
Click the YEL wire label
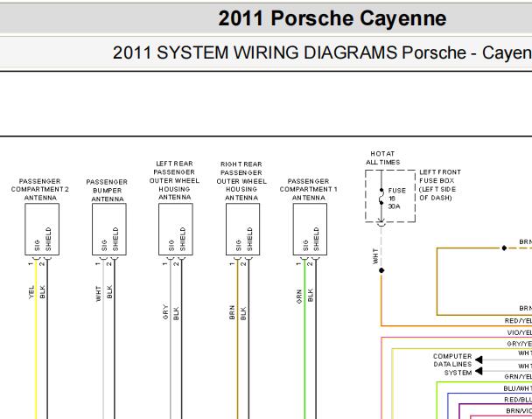tap(31, 292)
